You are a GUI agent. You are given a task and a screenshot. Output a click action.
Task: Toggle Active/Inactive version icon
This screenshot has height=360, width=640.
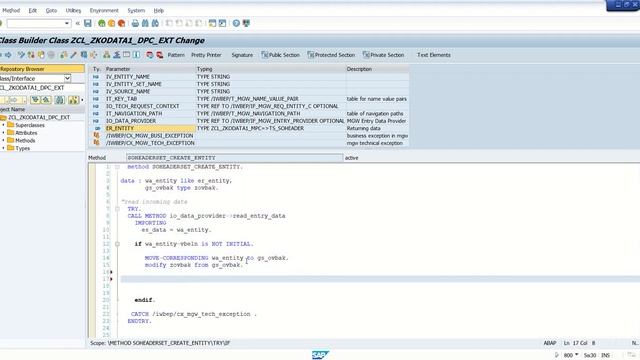[x=31, y=55]
